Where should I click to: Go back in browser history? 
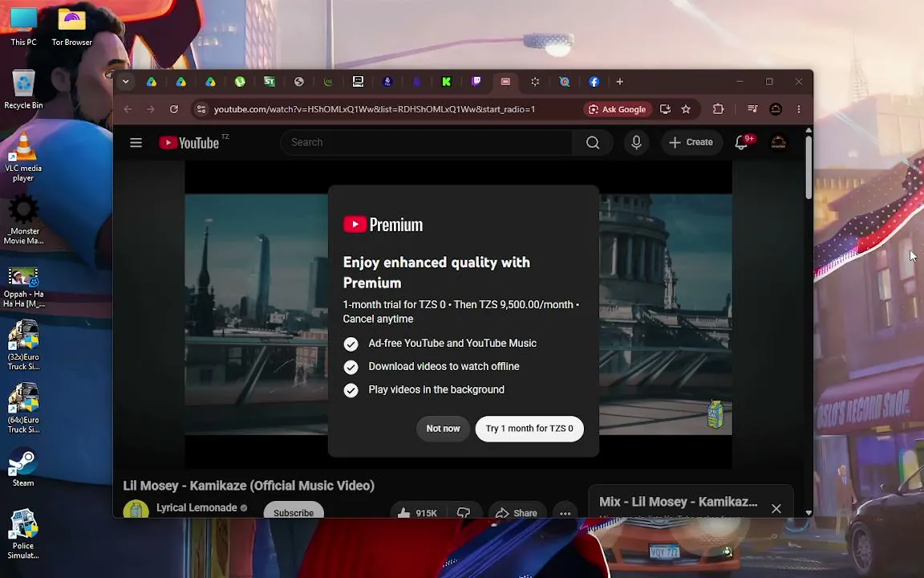point(128,109)
